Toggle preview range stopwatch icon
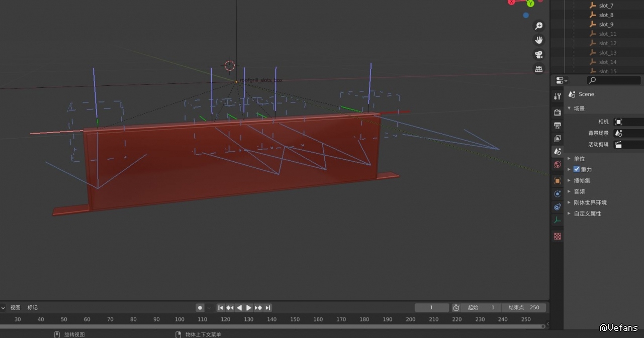Image resolution: width=644 pixels, height=338 pixels. point(456,308)
